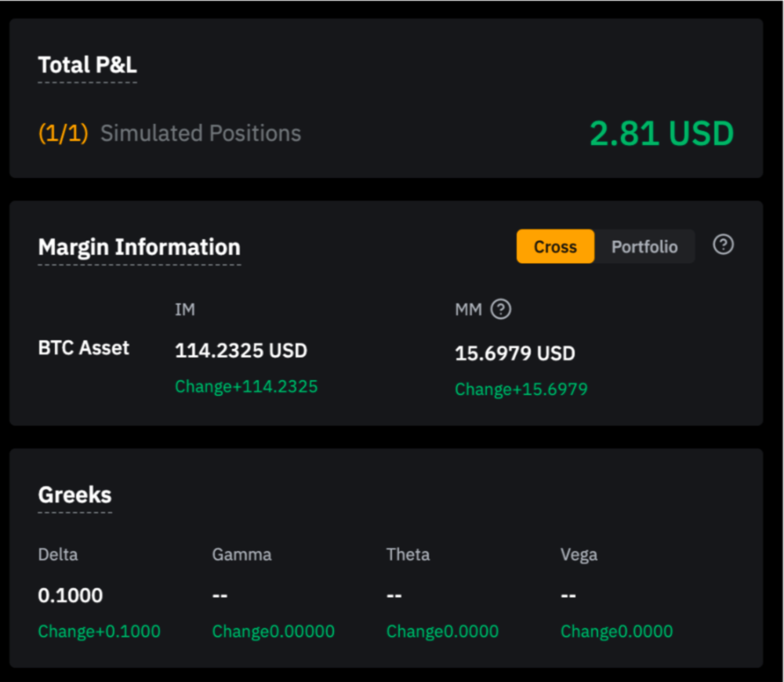Click the Margin Information underlined heading
The height and width of the screenshot is (682, 784).
[139, 248]
